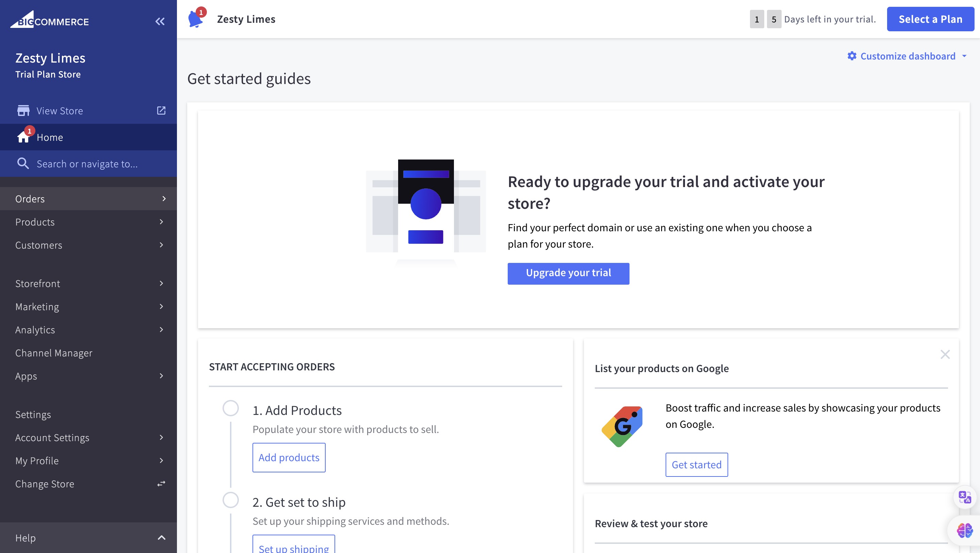Focus the Search or navigate to field

point(87,164)
